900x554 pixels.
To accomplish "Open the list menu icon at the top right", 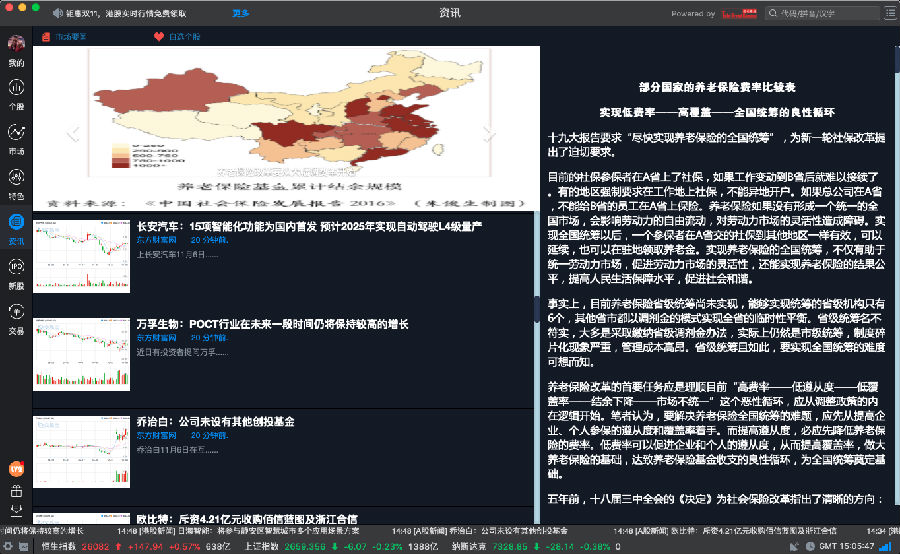I will pyautogui.click(x=890, y=13).
